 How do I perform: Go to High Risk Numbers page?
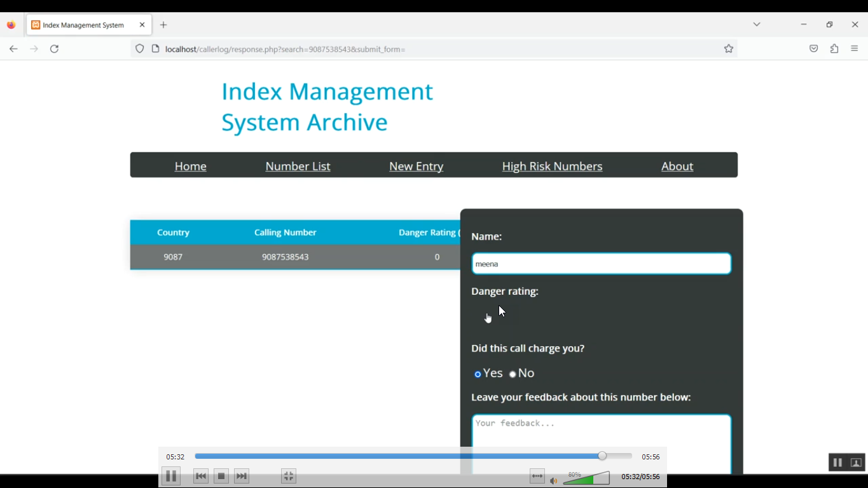click(552, 166)
